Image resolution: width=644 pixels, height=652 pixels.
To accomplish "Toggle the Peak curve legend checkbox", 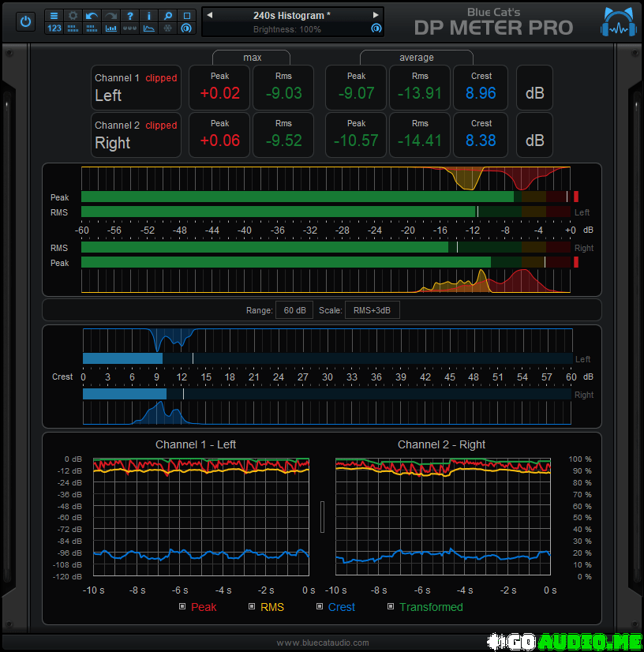I will (182, 606).
